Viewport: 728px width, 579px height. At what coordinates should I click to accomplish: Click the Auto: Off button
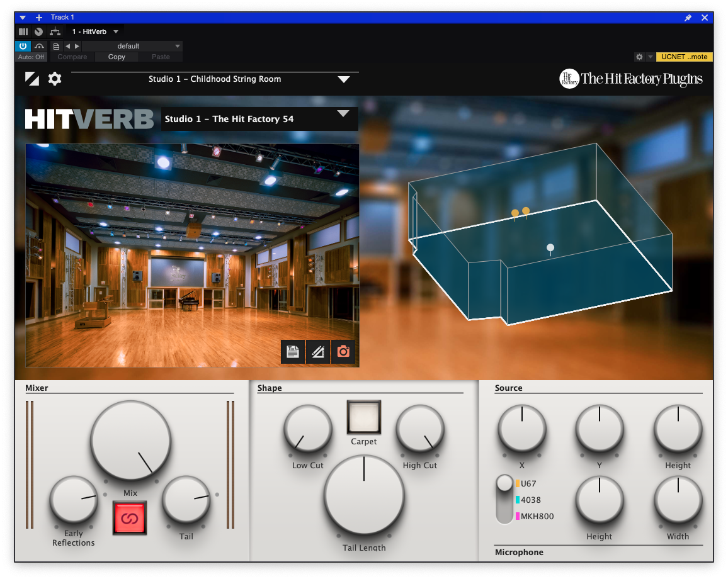click(x=31, y=57)
